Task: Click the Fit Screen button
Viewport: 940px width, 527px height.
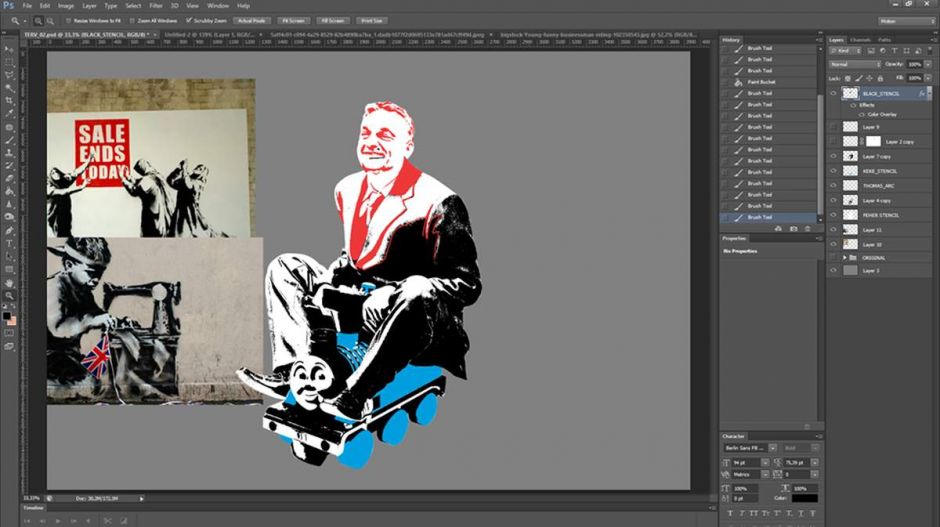Action: [x=293, y=21]
